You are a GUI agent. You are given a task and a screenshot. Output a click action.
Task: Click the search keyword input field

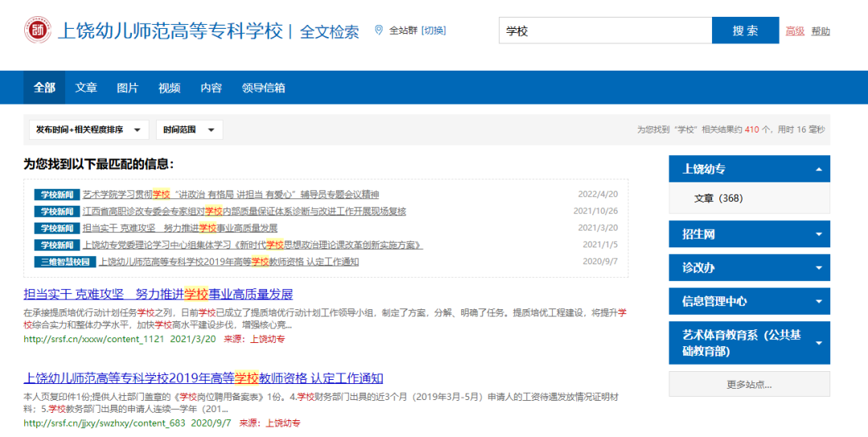pos(604,31)
